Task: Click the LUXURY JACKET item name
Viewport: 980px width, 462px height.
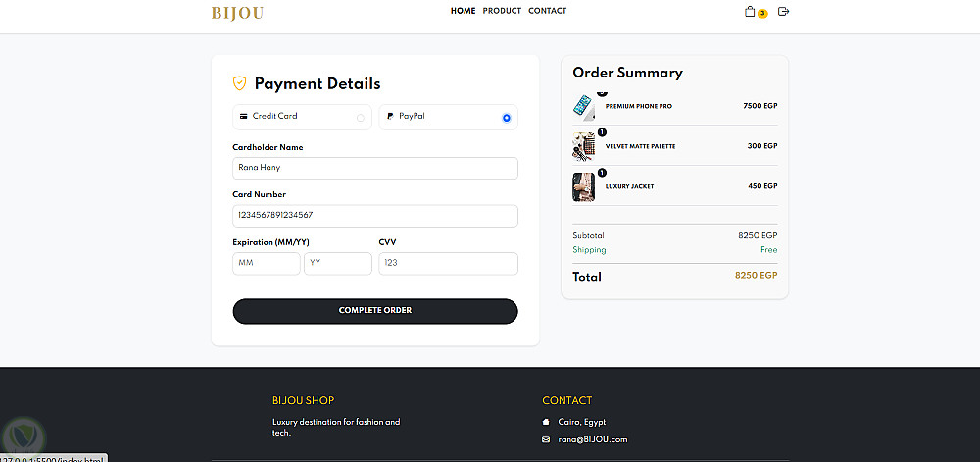Action: pos(629,186)
